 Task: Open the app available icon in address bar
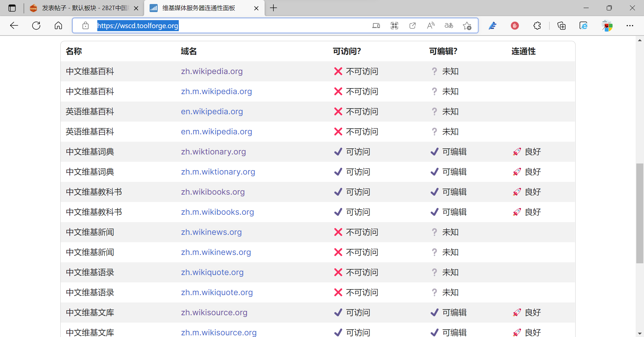click(376, 25)
